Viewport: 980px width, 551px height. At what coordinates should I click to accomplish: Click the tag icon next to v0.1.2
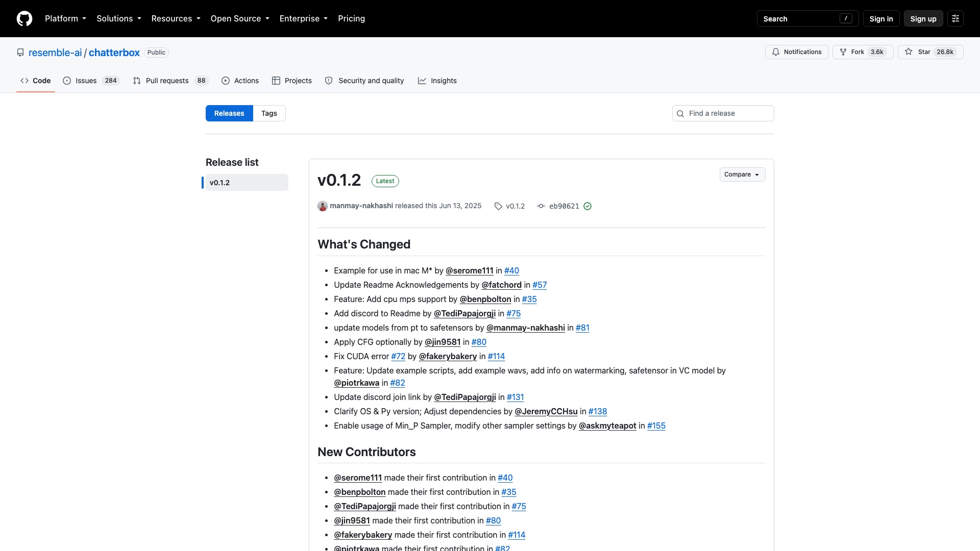(498, 206)
